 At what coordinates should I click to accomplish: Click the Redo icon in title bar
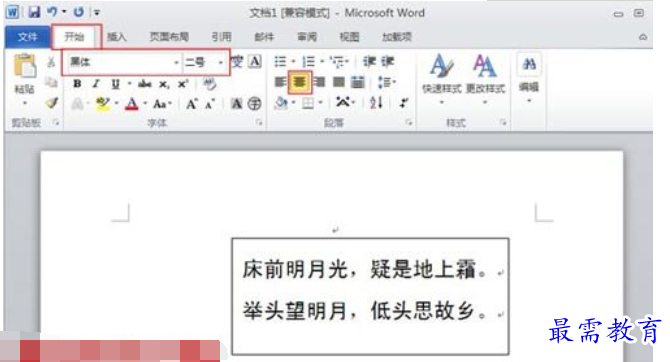point(79,12)
